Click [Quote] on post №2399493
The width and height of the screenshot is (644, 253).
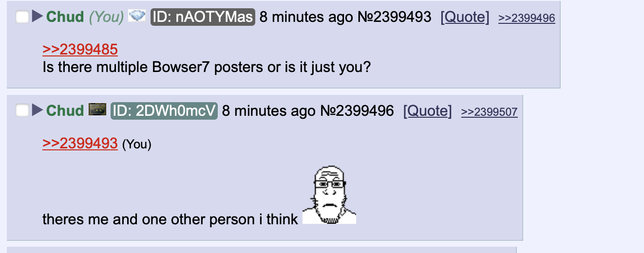[x=465, y=17]
